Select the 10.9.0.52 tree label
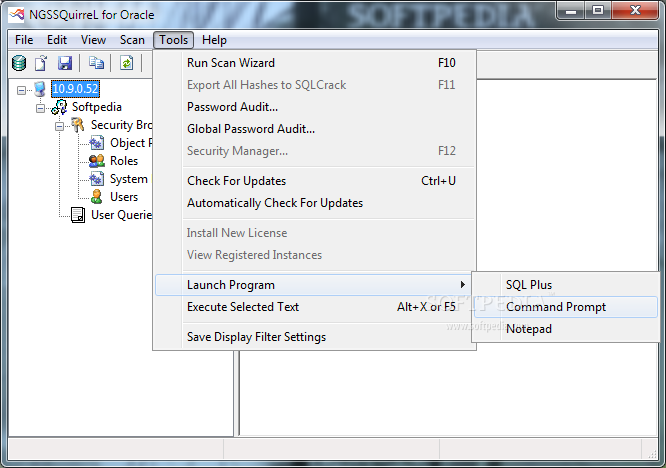 (75, 89)
